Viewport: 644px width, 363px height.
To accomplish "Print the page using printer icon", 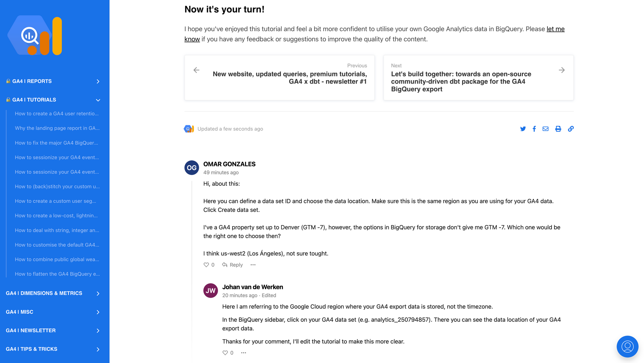I will click(558, 129).
